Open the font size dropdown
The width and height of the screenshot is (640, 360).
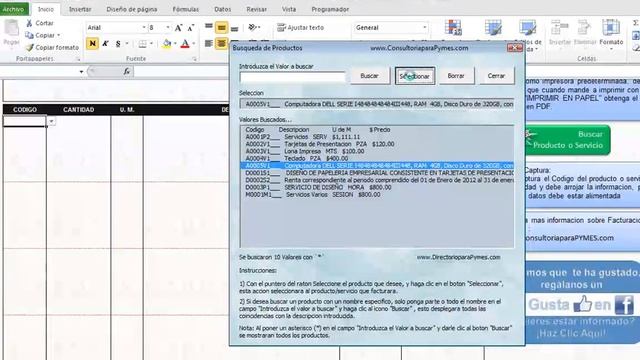(168, 27)
